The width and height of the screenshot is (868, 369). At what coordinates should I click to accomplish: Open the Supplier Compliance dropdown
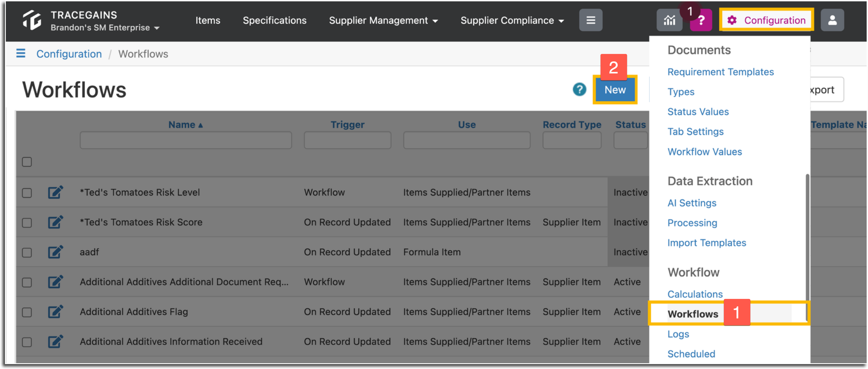pyautogui.click(x=512, y=20)
